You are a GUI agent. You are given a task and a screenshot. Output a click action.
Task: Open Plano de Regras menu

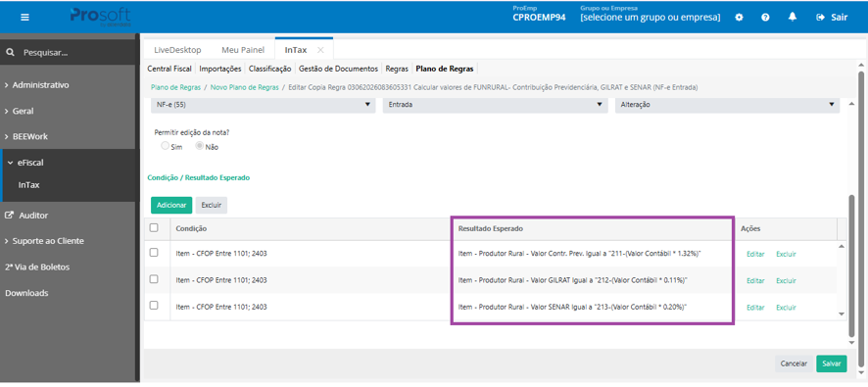pyautogui.click(x=445, y=69)
